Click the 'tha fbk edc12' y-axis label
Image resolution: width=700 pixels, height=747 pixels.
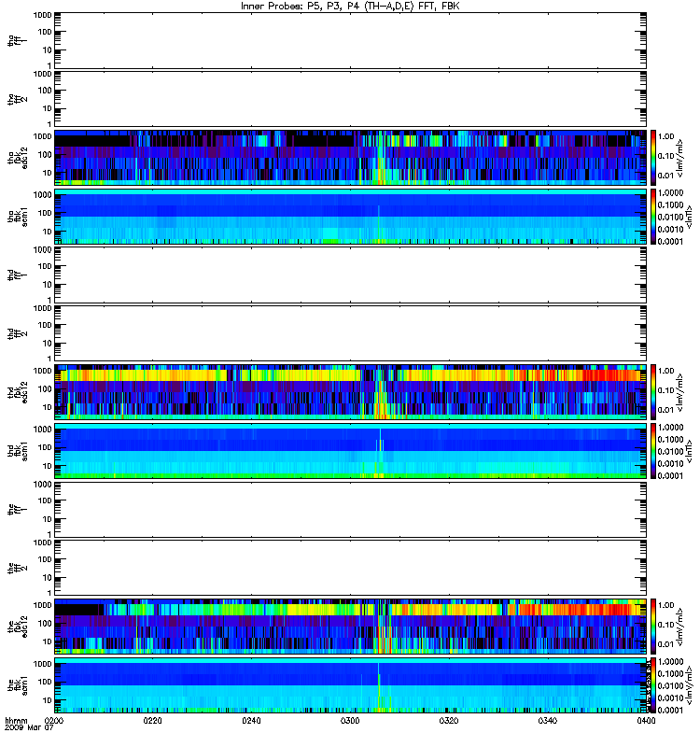click(x=18, y=158)
